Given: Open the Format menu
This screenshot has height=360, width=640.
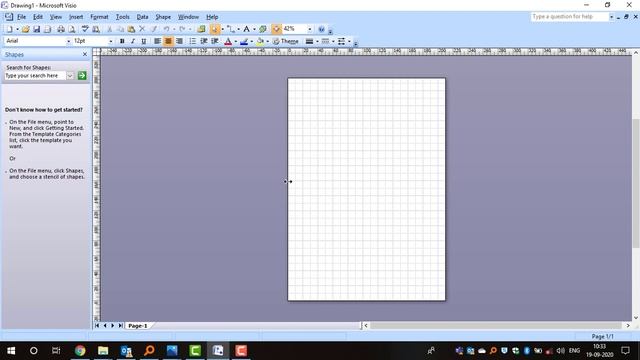Looking at the screenshot, I should tap(99, 17).
